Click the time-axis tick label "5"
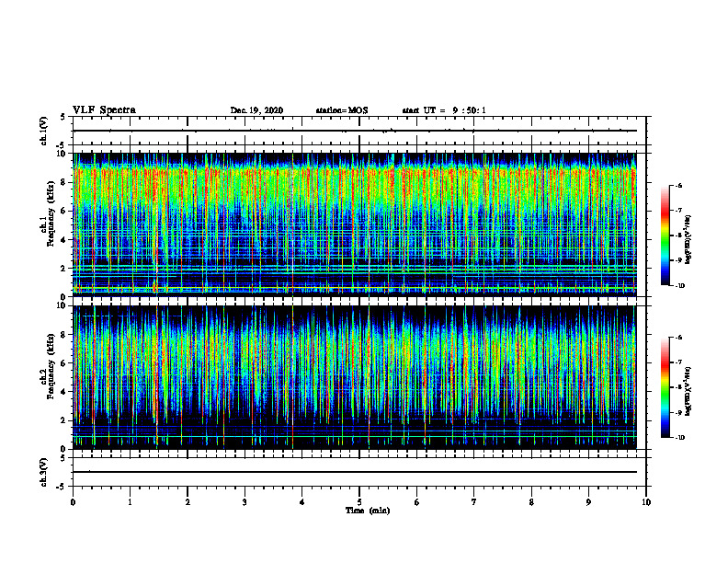Image resolution: width=728 pixels, height=563 pixels. 359,502
